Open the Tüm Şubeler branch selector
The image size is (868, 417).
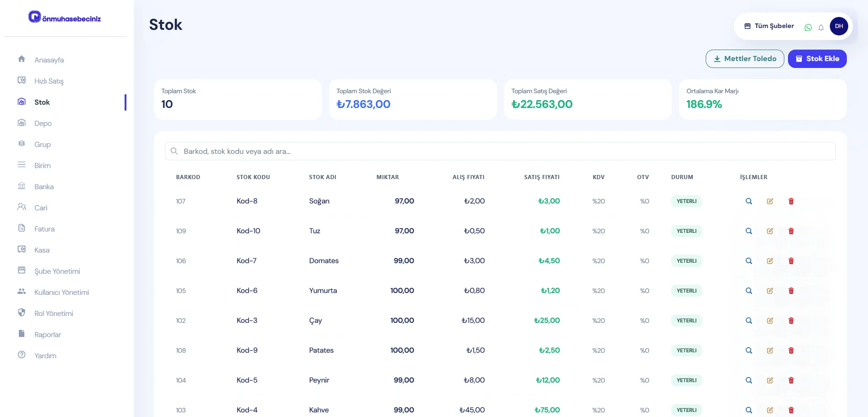point(769,26)
